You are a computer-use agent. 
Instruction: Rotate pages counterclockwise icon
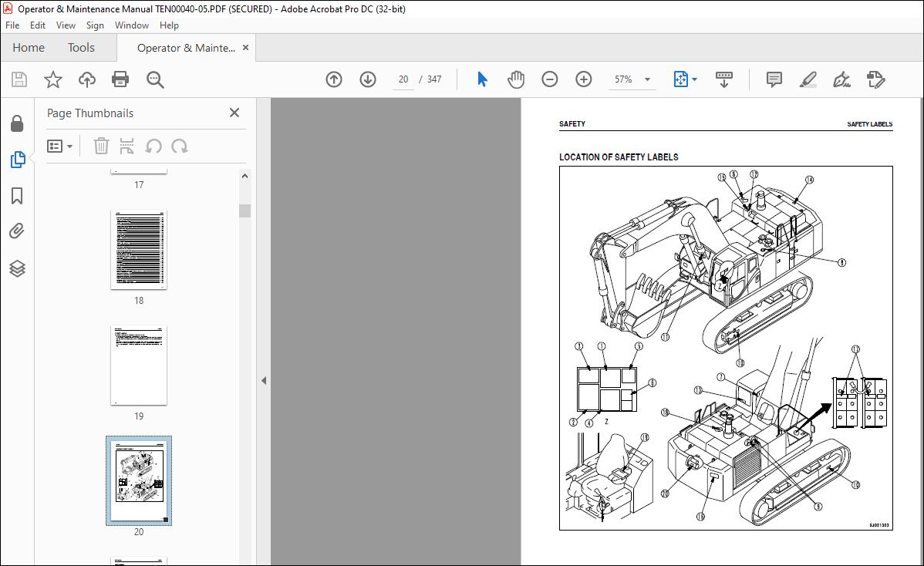pyautogui.click(x=153, y=146)
